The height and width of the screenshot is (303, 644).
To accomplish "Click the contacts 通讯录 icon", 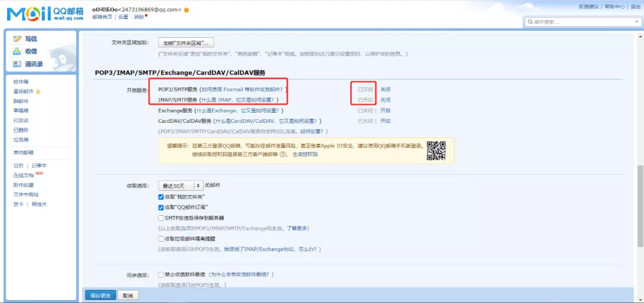I will coord(17,64).
